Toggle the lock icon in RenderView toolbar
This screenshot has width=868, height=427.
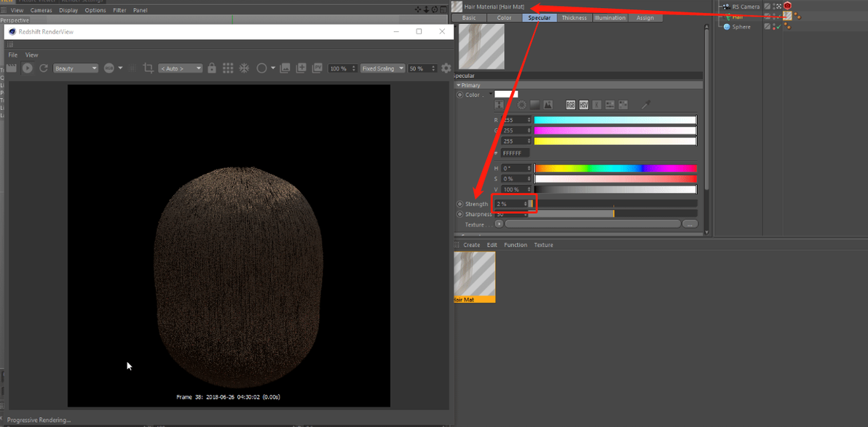(212, 68)
